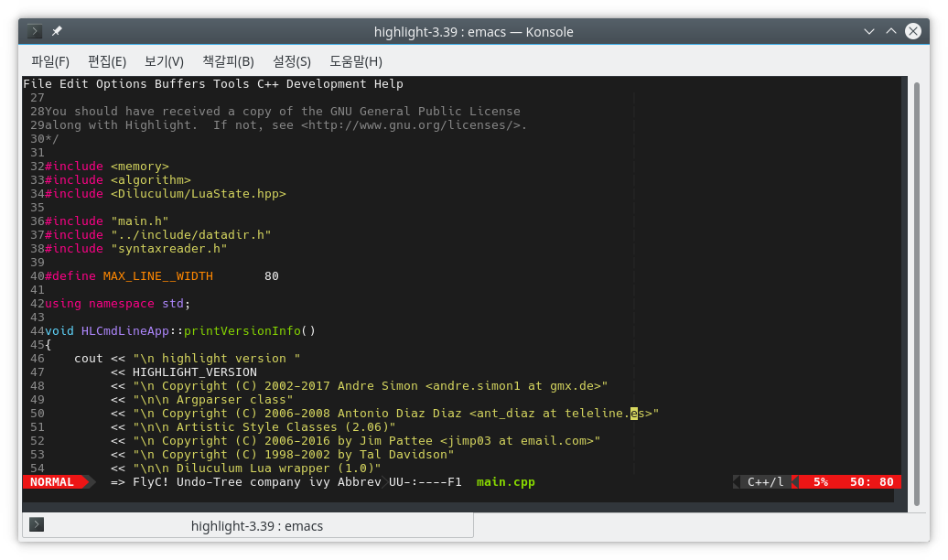Click the terminal icon on highlight-3.39 tab
The height and width of the screenshot is (560, 948).
37,524
